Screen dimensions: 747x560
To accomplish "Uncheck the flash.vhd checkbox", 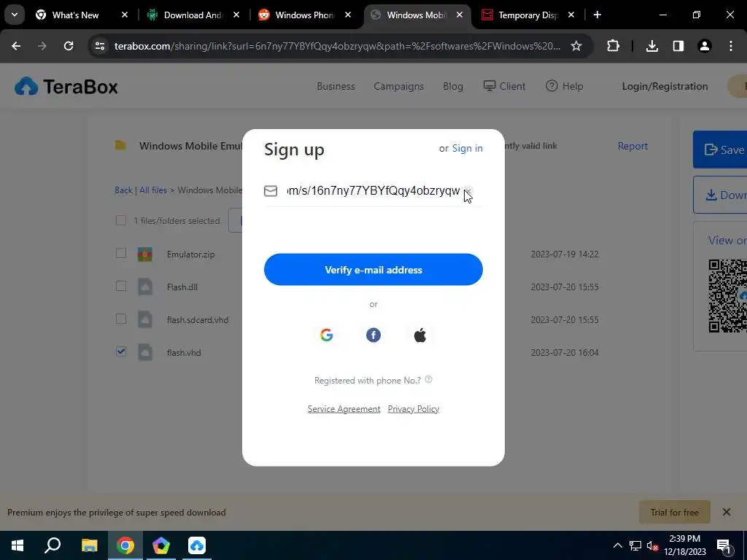I will [x=121, y=351].
